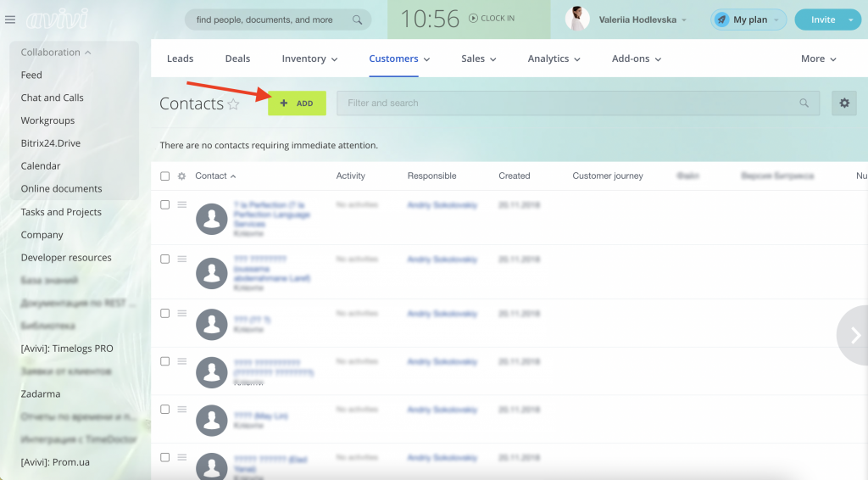868x480 pixels.
Task: Open Tasks and Projects in sidebar
Action: (61, 212)
